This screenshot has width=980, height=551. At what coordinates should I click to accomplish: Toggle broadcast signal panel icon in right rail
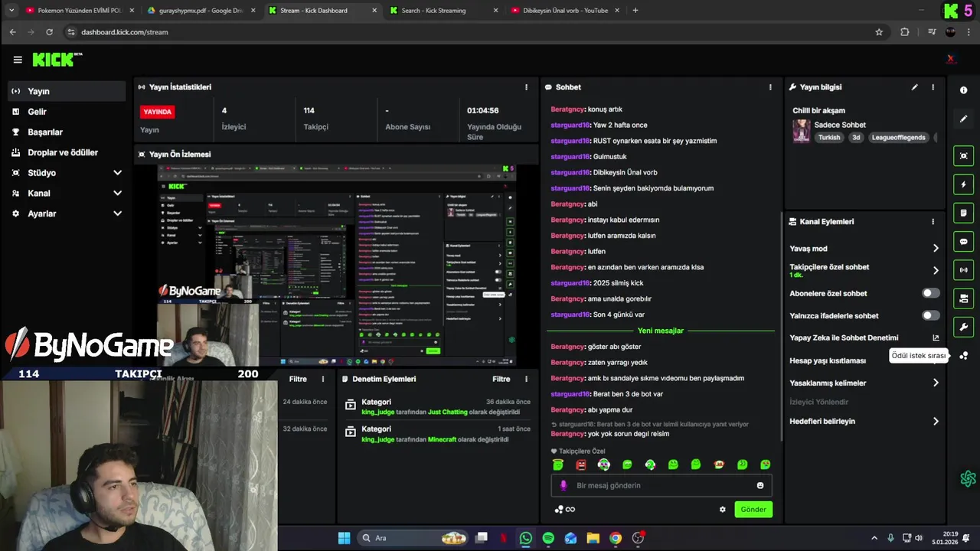(963, 270)
